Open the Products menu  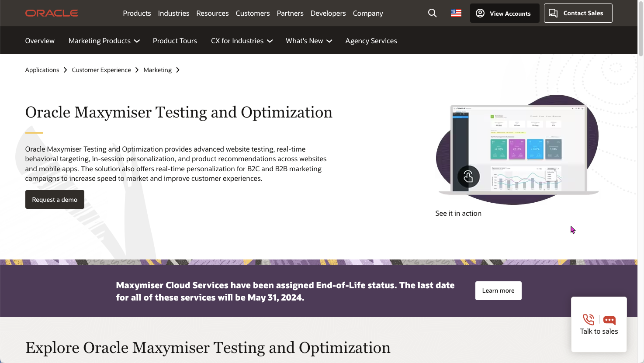click(x=137, y=13)
